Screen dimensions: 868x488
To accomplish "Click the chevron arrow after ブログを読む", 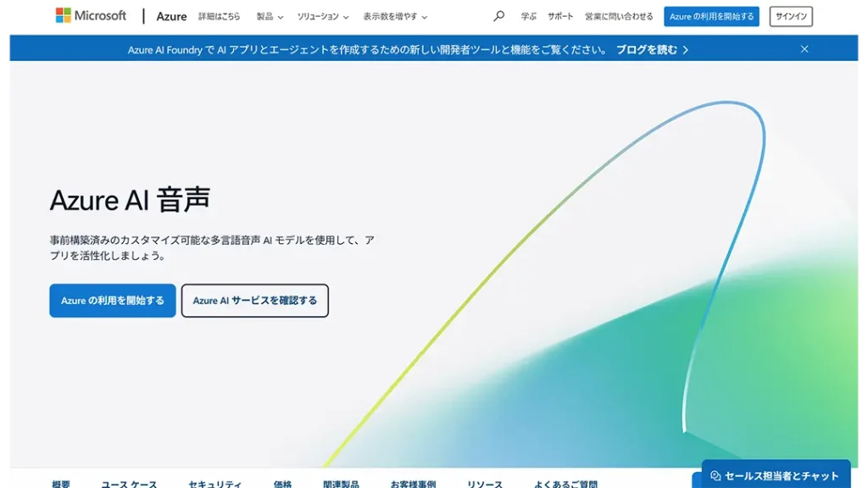I will 687,49.
